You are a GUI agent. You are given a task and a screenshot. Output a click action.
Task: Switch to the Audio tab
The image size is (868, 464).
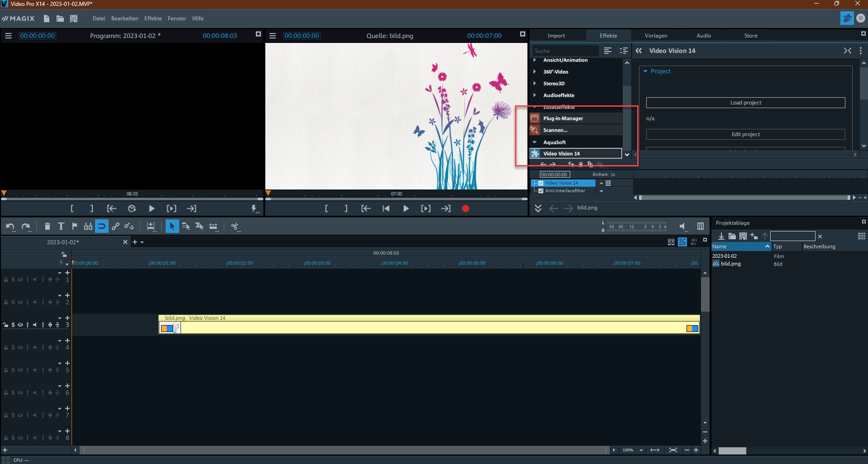coord(703,36)
